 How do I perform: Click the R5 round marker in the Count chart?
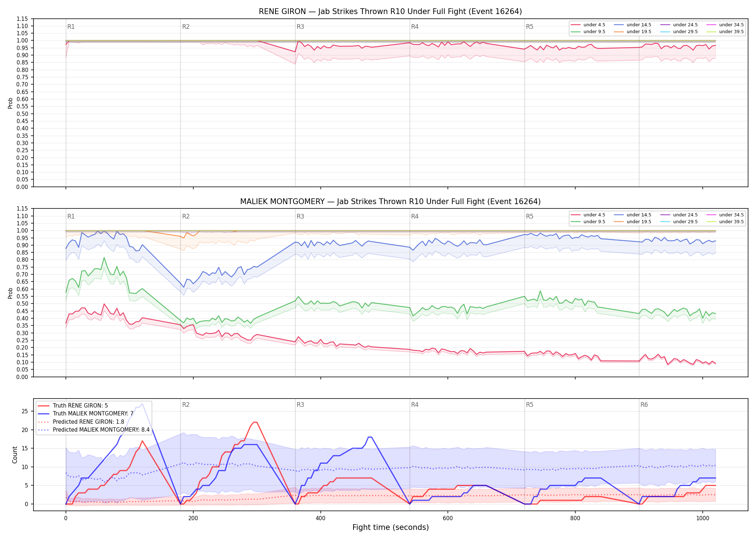[530, 405]
